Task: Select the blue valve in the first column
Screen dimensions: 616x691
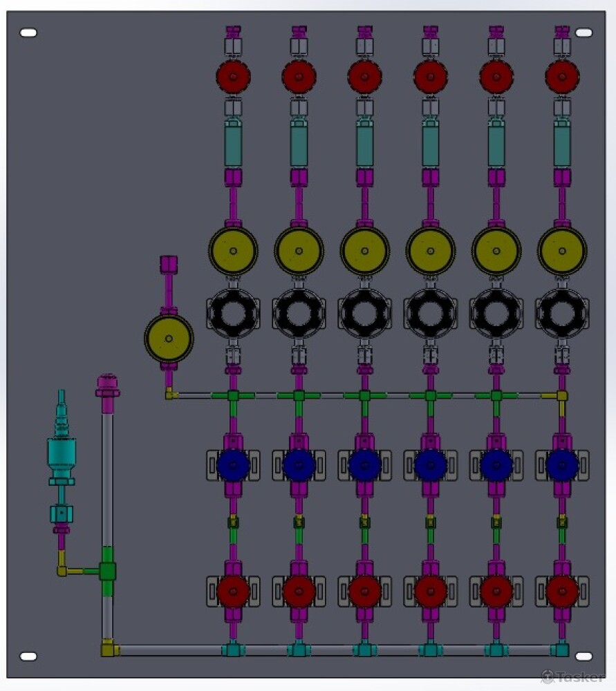Action: tap(233, 465)
